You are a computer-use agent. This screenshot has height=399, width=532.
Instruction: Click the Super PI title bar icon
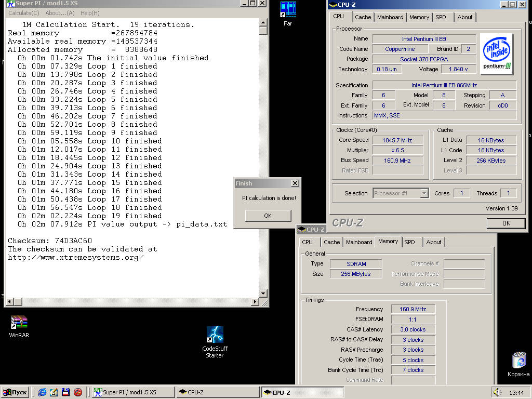(10, 4)
